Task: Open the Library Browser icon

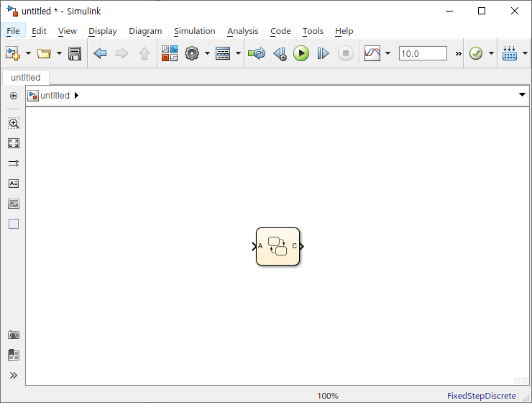Action: click(x=170, y=53)
